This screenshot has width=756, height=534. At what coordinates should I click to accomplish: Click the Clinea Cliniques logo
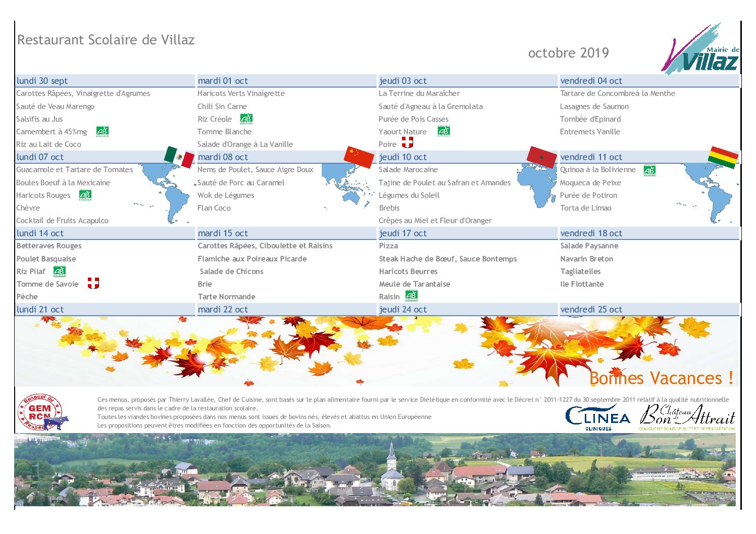pos(597,417)
